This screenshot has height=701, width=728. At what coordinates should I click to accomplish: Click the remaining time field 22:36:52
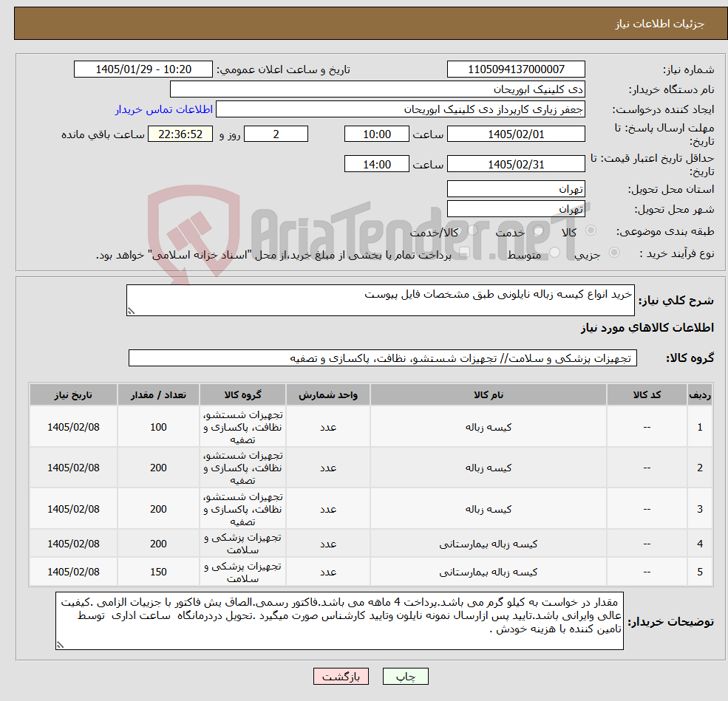(x=180, y=134)
